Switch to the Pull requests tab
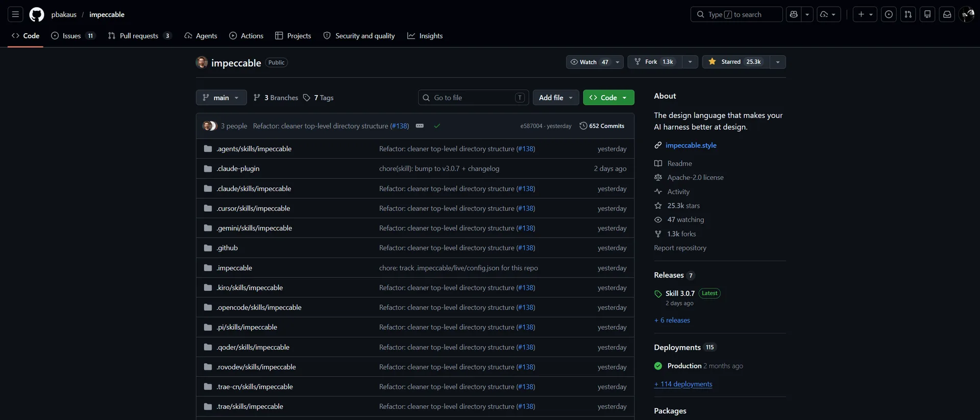 [139, 36]
